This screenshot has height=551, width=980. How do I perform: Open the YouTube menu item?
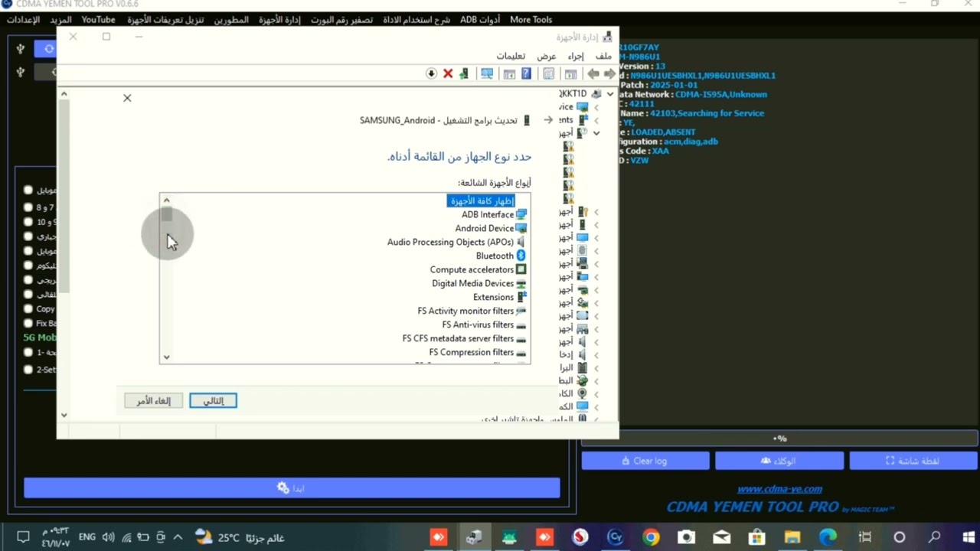point(98,20)
